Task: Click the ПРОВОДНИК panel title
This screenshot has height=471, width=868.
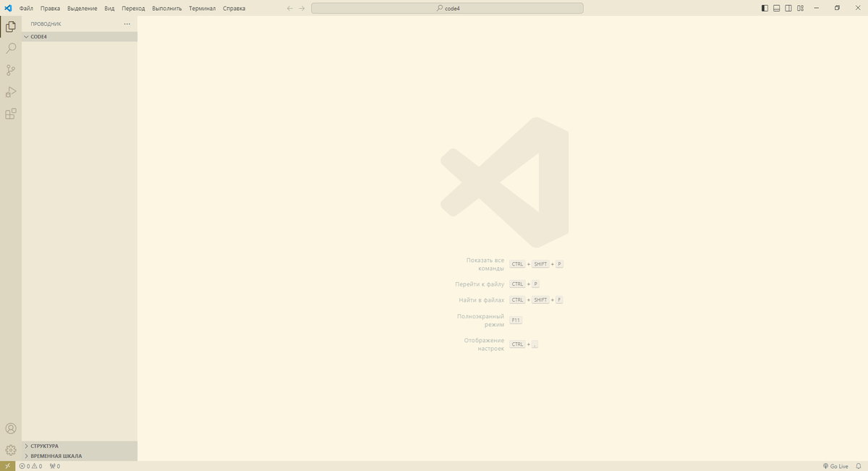Action: click(46, 24)
